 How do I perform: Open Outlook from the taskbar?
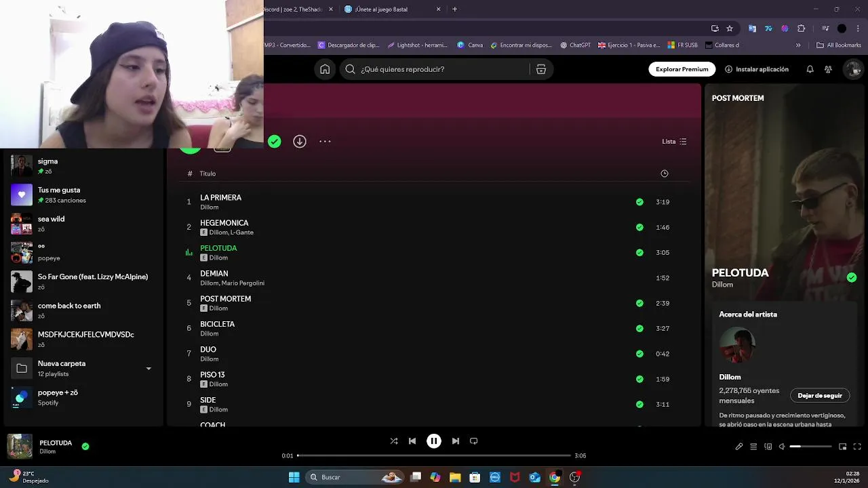click(534, 477)
